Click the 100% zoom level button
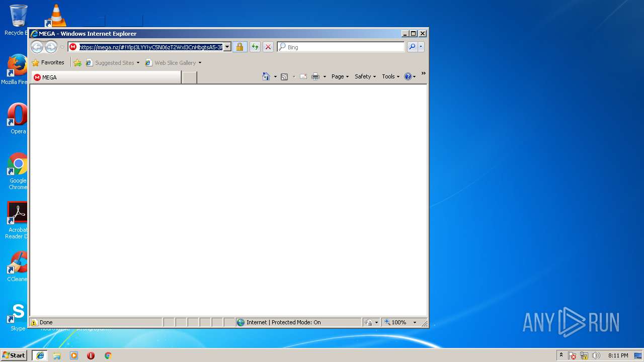The image size is (644, 362). click(395, 322)
